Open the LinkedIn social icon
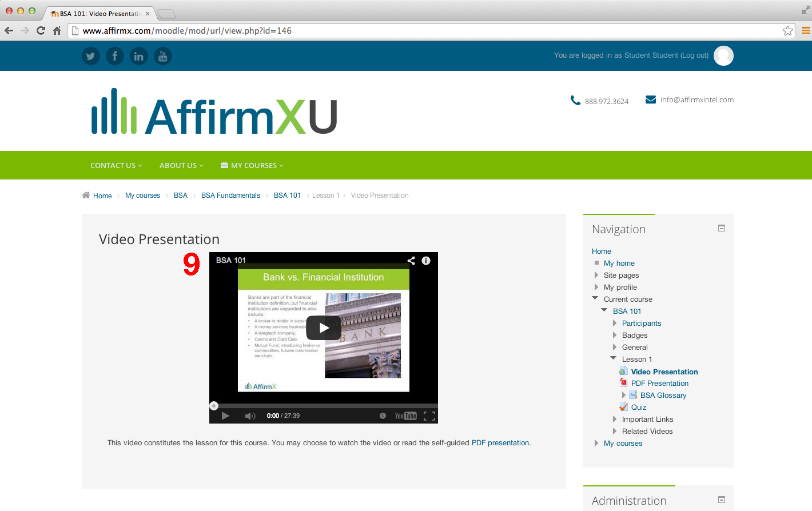This screenshot has height=511, width=812. tap(138, 56)
